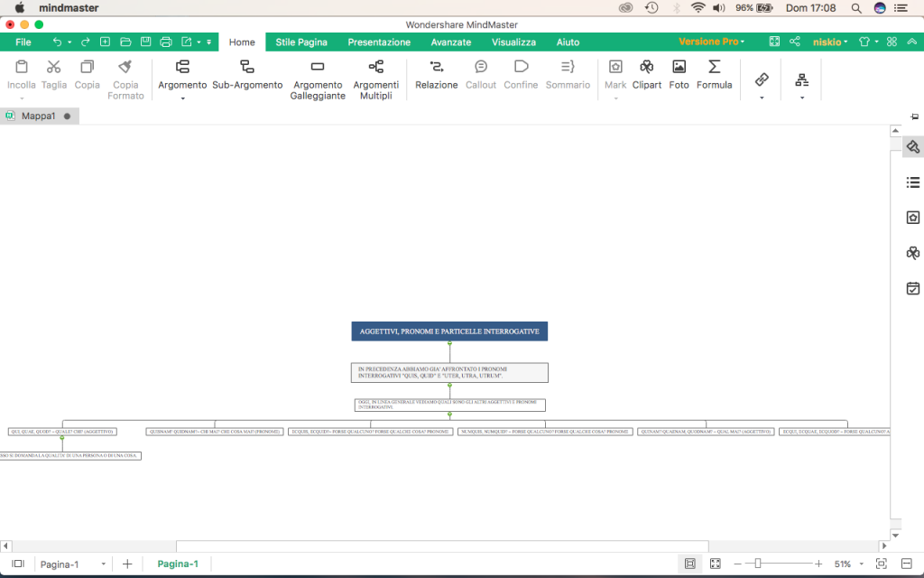
Task: Open the Presentazione tab
Action: pos(379,42)
